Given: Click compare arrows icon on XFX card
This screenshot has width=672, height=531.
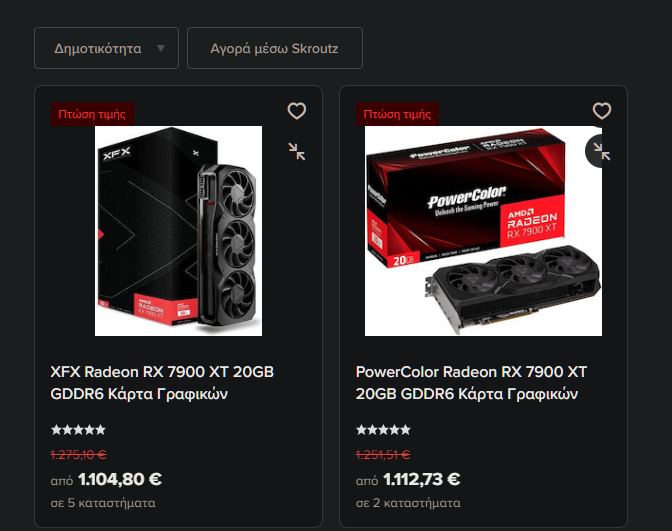Looking at the screenshot, I should (297, 152).
